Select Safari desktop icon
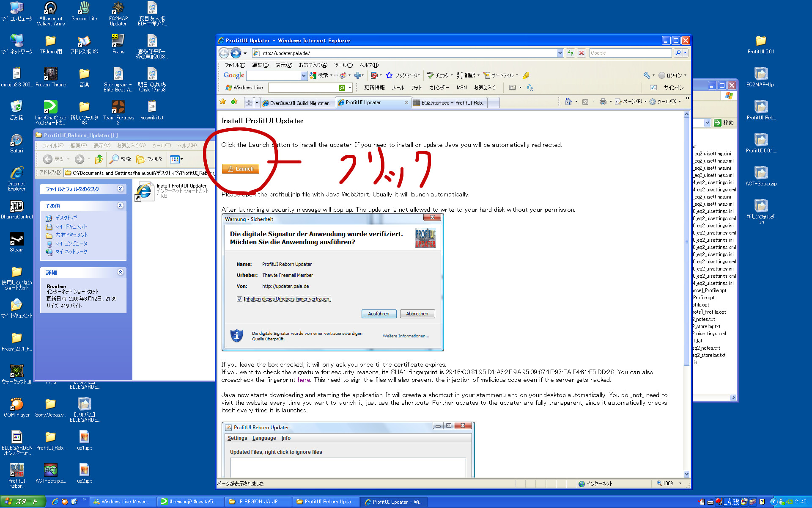The image size is (812, 508). click(x=16, y=144)
